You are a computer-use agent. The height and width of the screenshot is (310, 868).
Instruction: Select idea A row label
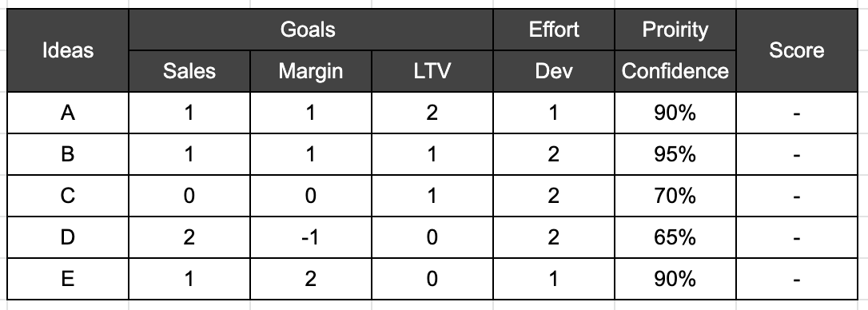click(67, 113)
